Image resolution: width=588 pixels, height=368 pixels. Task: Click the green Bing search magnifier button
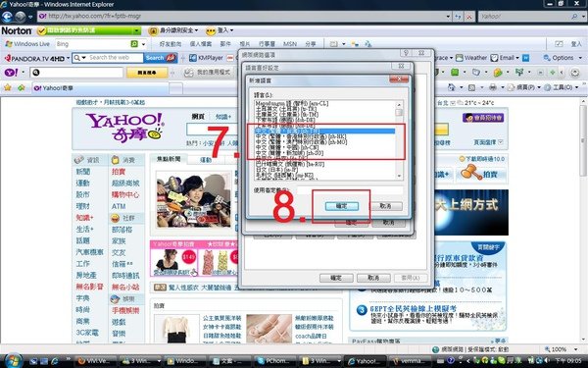[x=134, y=44]
